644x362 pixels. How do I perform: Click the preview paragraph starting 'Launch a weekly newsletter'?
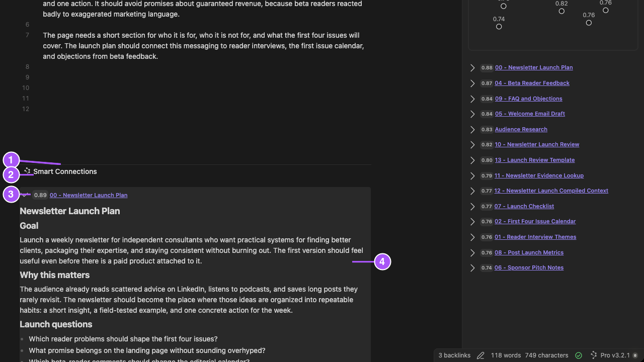click(191, 250)
